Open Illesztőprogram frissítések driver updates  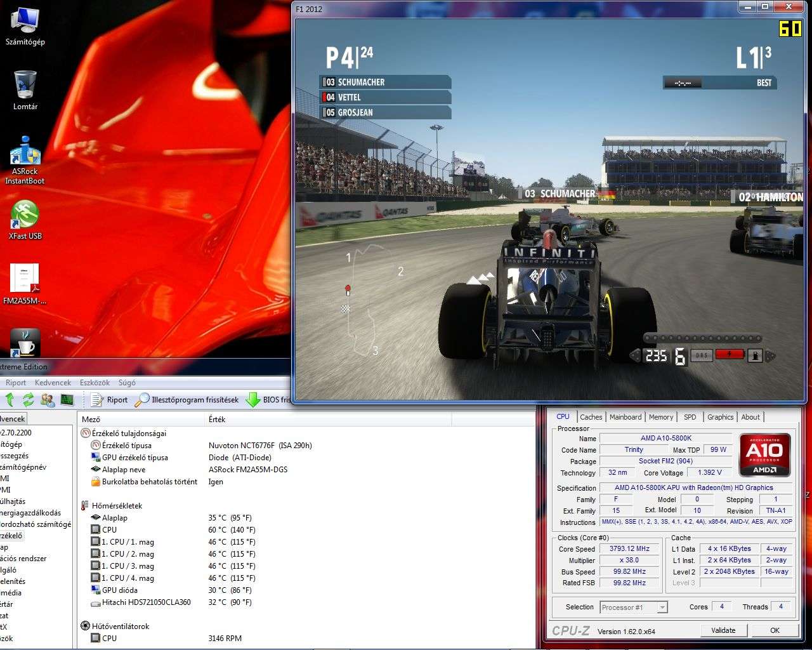187,399
